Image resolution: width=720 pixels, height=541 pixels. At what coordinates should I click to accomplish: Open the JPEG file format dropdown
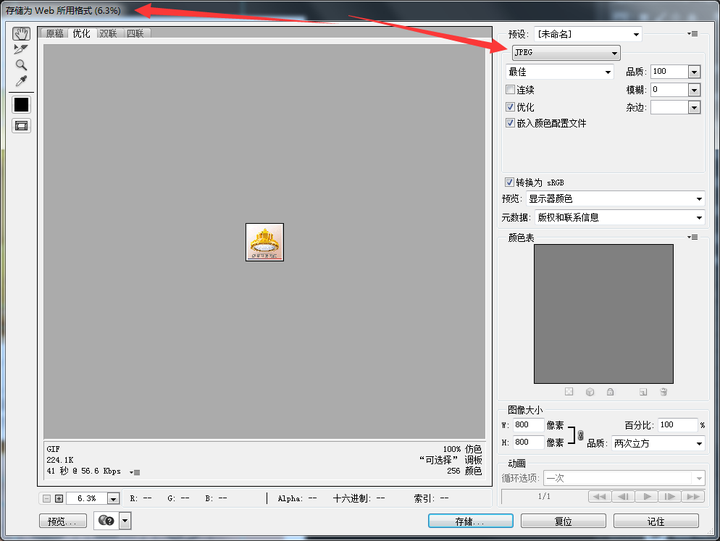(566, 53)
